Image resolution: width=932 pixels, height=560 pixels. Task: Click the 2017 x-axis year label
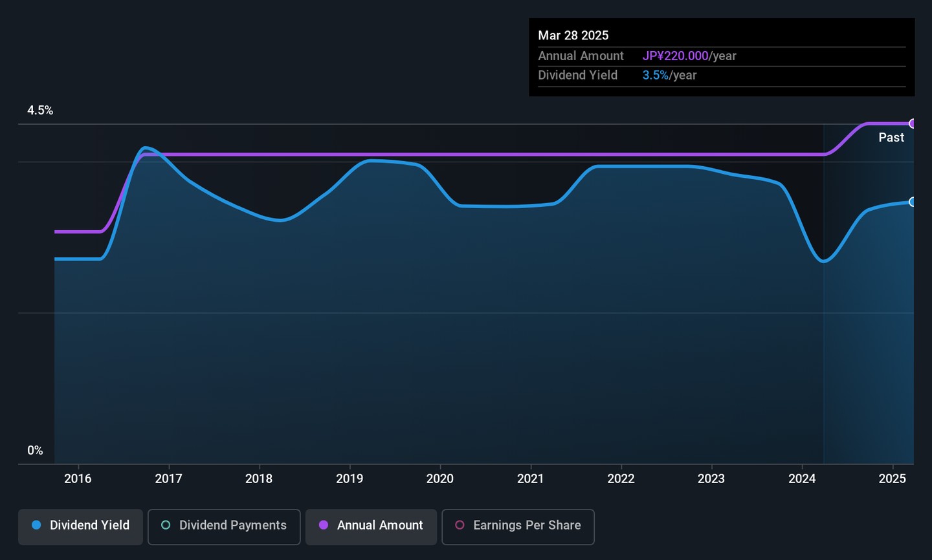coord(168,479)
